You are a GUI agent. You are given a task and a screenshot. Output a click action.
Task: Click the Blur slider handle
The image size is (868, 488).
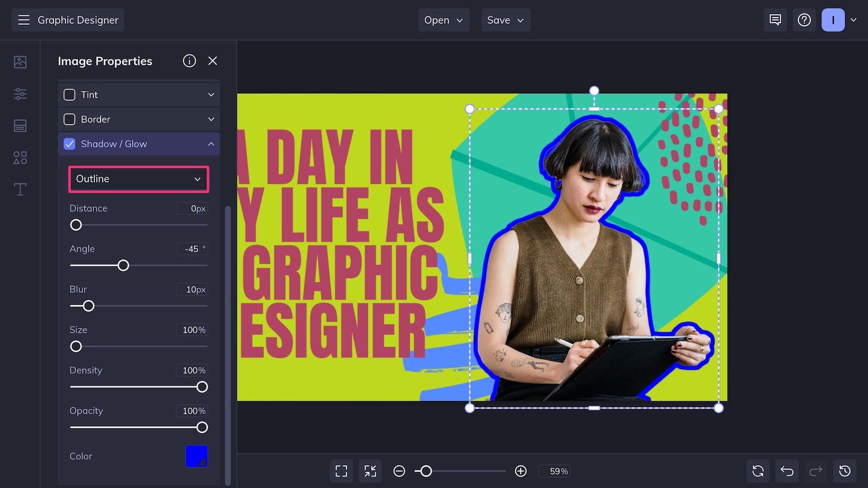click(88, 306)
